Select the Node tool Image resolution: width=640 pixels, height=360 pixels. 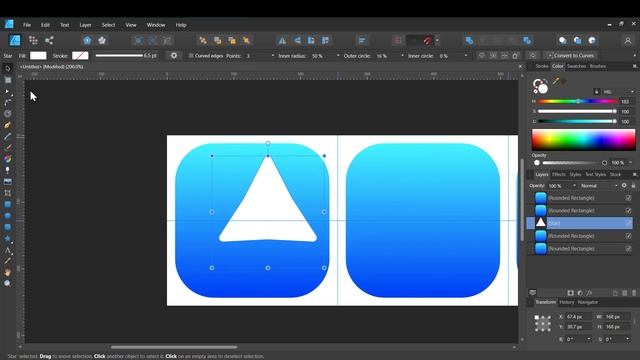click(x=7, y=91)
